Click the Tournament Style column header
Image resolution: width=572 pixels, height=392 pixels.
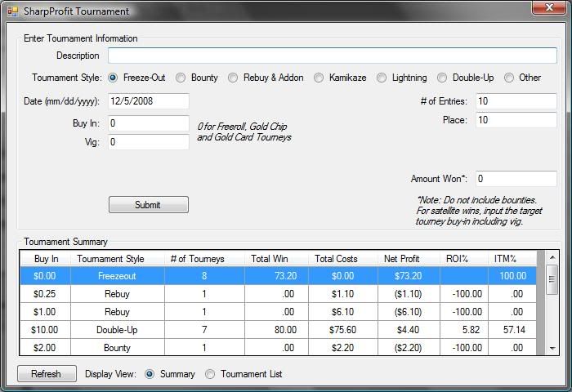point(118,259)
